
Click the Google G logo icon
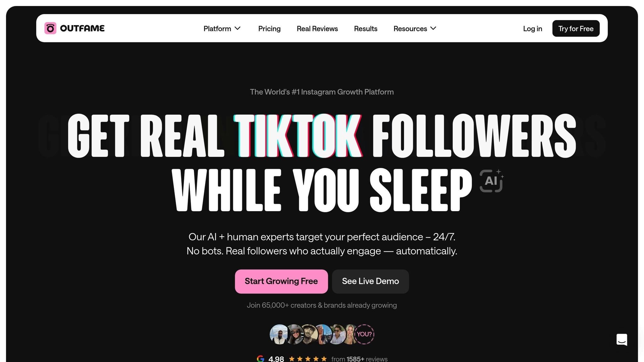[261, 359]
